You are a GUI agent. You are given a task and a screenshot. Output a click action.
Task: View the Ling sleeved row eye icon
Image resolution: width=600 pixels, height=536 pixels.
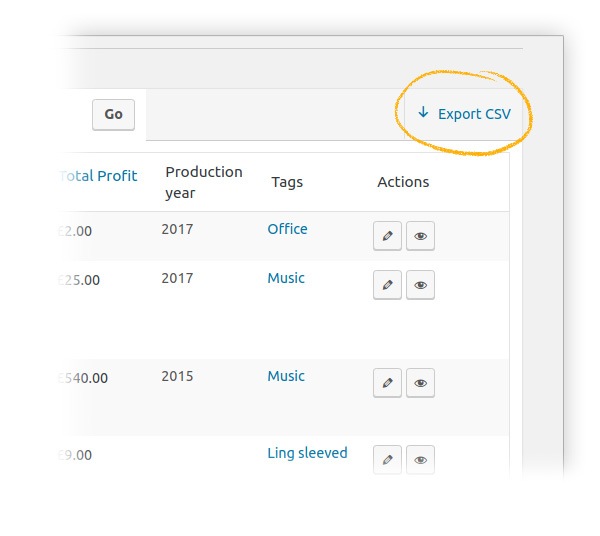coord(420,459)
